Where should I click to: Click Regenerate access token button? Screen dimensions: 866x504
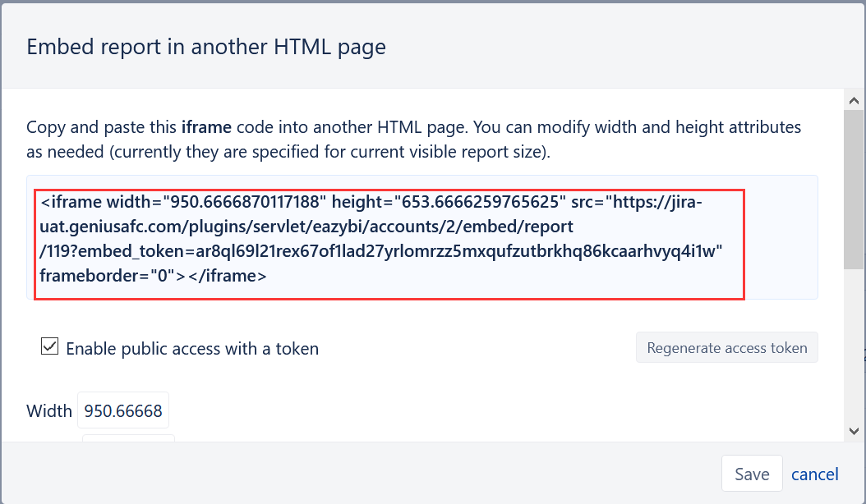click(727, 348)
